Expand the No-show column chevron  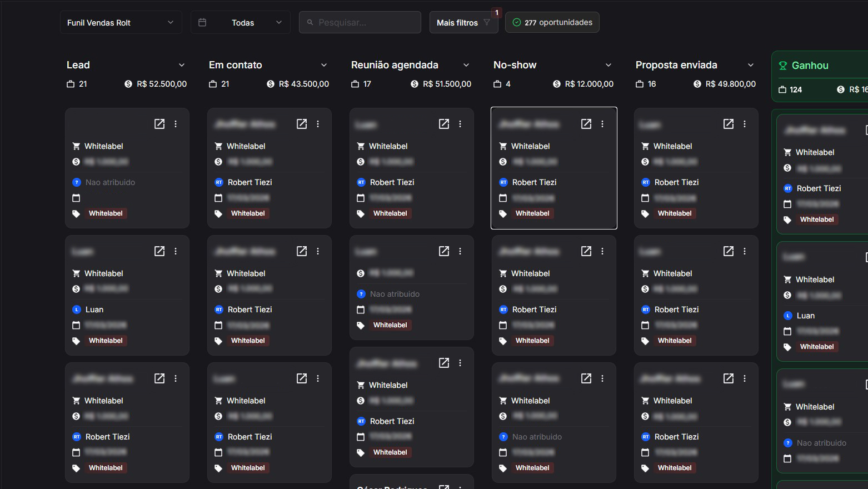[x=608, y=65]
